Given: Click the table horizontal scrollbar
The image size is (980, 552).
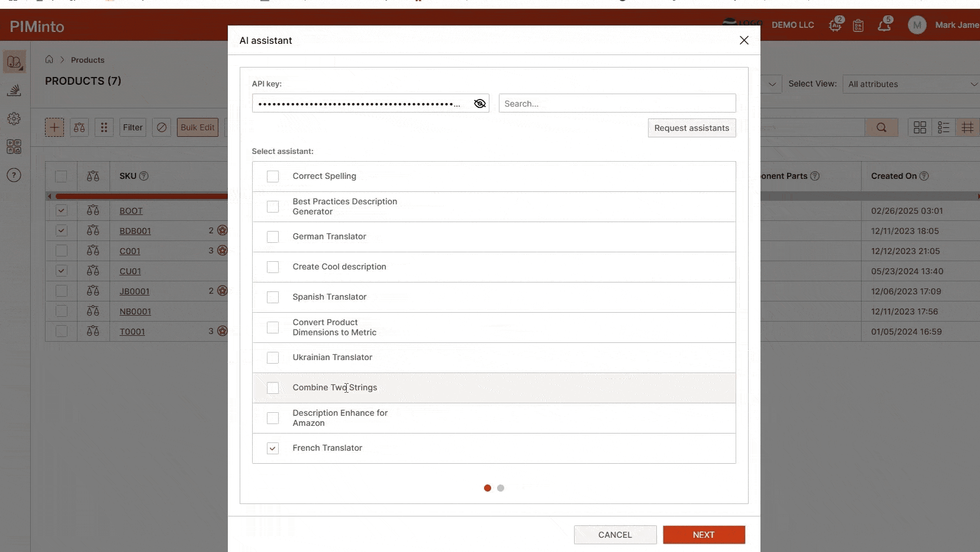Looking at the screenshot, I should tap(141, 196).
